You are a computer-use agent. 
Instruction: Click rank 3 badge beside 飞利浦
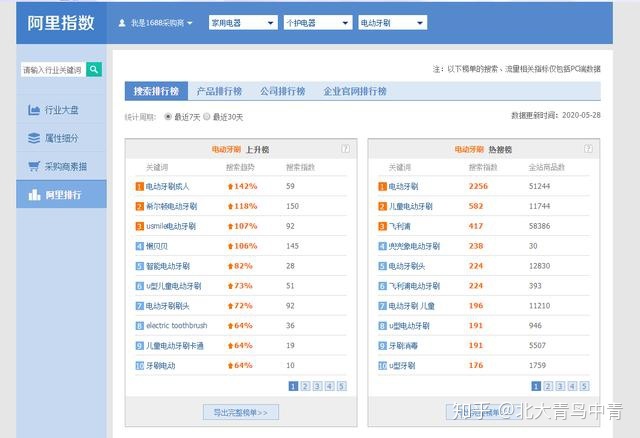coord(382,226)
